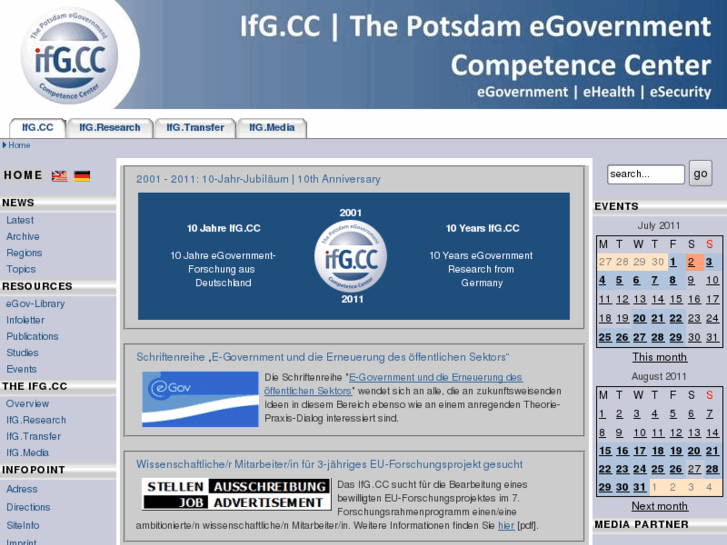The height and width of the screenshot is (545, 727).
Task: Click the Stellenausschreibung job advertisement image
Action: pos(236,494)
